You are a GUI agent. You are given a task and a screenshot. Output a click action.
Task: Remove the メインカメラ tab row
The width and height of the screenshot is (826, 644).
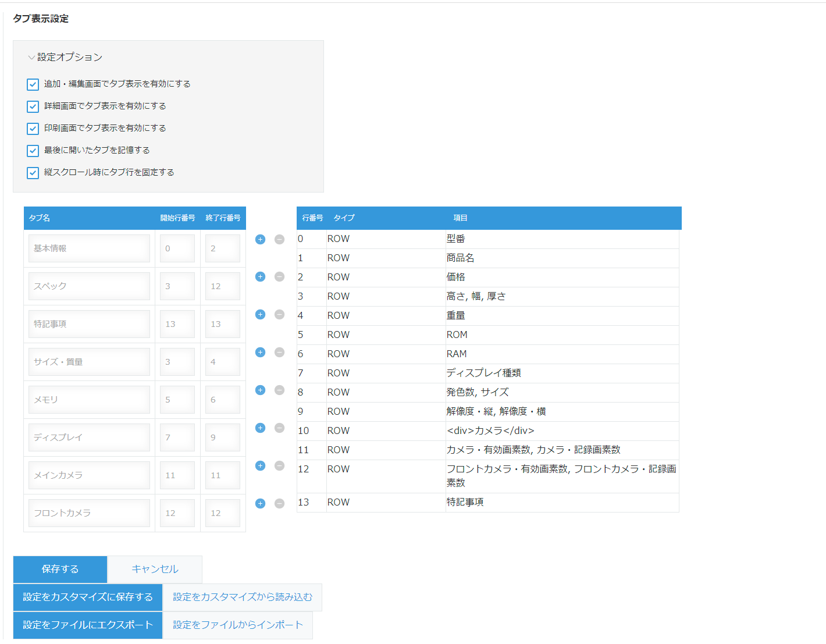point(279,466)
